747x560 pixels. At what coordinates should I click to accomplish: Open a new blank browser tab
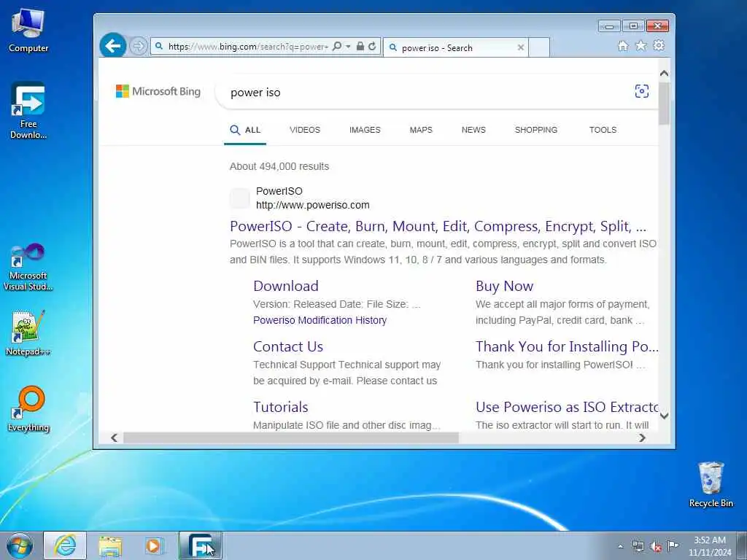(x=539, y=47)
